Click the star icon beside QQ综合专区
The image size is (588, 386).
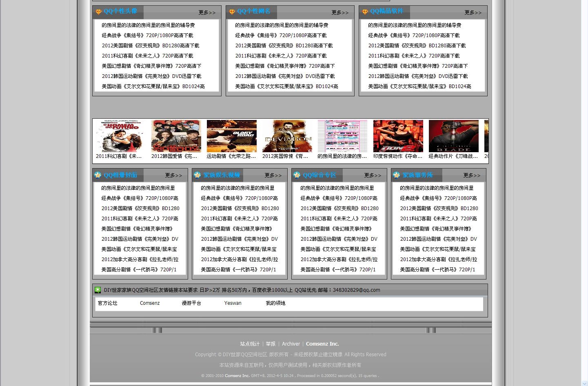[x=297, y=175]
